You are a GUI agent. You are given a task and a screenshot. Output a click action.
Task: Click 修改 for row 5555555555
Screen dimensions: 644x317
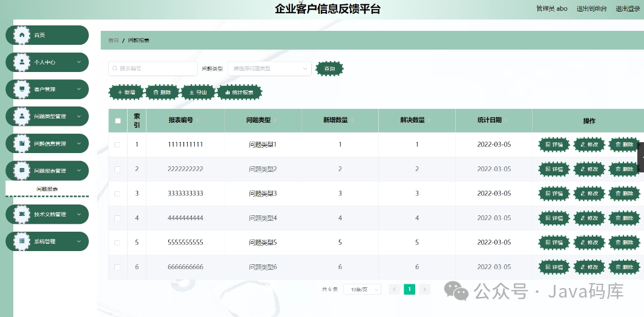[590, 243]
